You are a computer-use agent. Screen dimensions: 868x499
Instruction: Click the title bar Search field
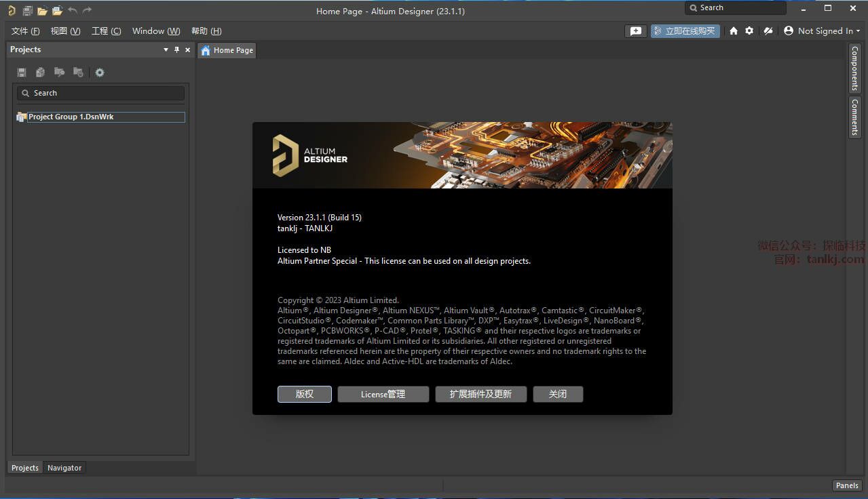[x=736, y=7]
